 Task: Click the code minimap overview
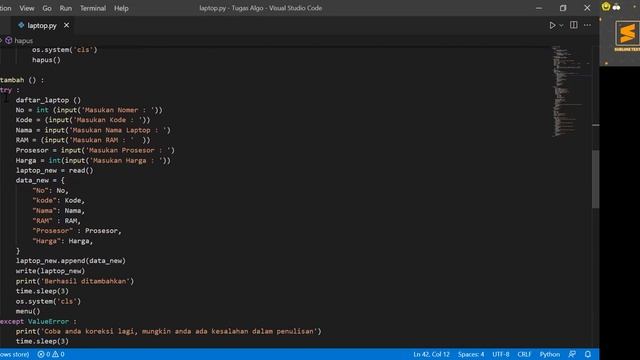(571, 92)
